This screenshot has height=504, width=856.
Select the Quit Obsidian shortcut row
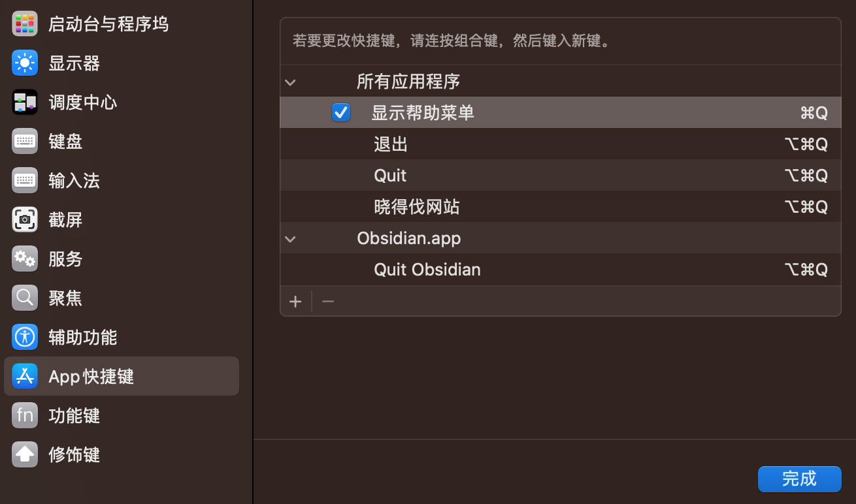[560, 270]
